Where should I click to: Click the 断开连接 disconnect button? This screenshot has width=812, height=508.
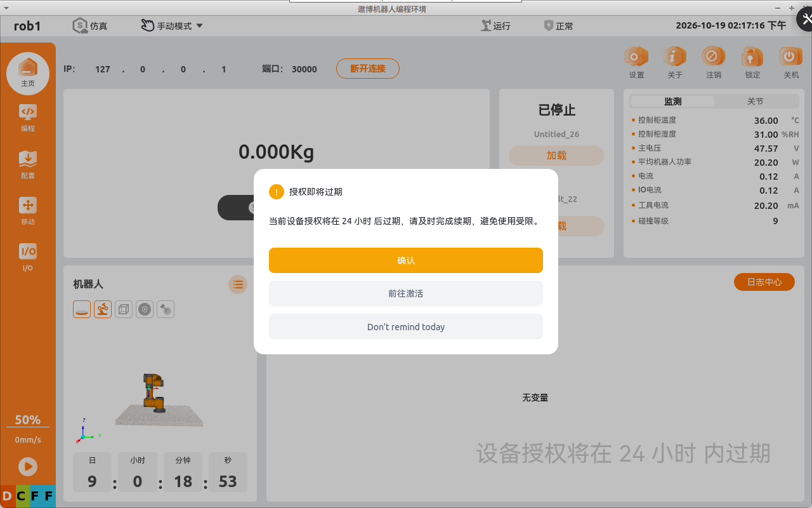click(x=368, y=69)
